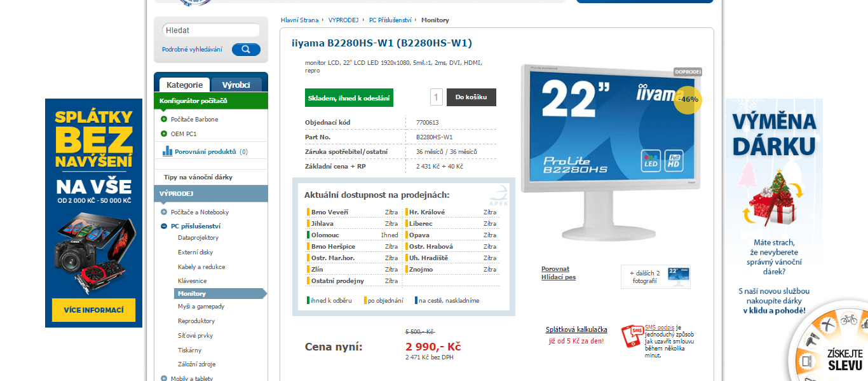Select Reproduktory subcategory
Screen dimensions: 868x381
pyautogui.click(x=196, y=321)
